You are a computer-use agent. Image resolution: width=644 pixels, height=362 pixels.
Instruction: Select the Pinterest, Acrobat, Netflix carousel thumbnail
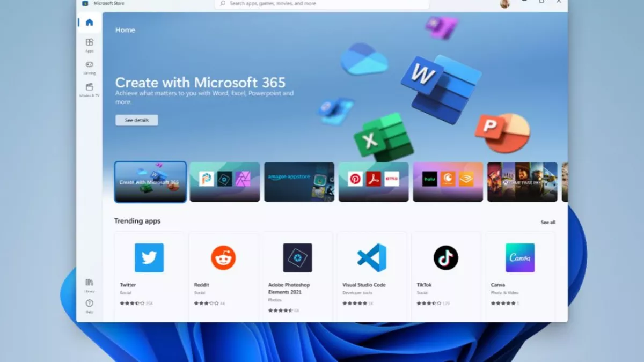point(374,182)
